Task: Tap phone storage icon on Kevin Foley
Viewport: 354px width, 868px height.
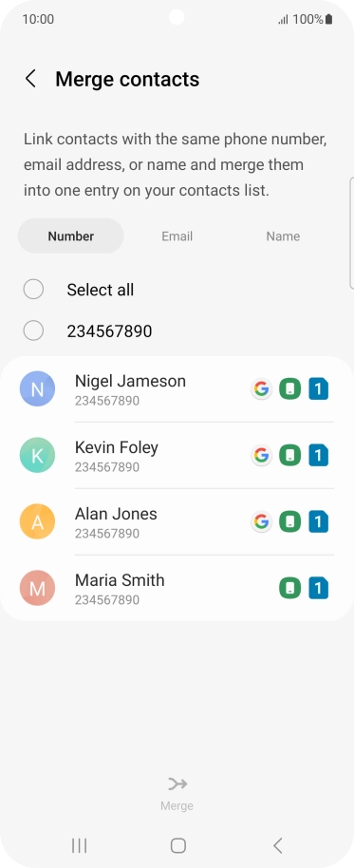Action: pos(289,456)
